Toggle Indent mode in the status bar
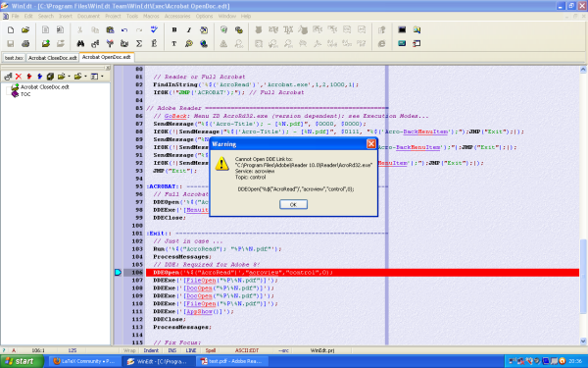This screenshot has height=368, width=588. pos(151,350)
